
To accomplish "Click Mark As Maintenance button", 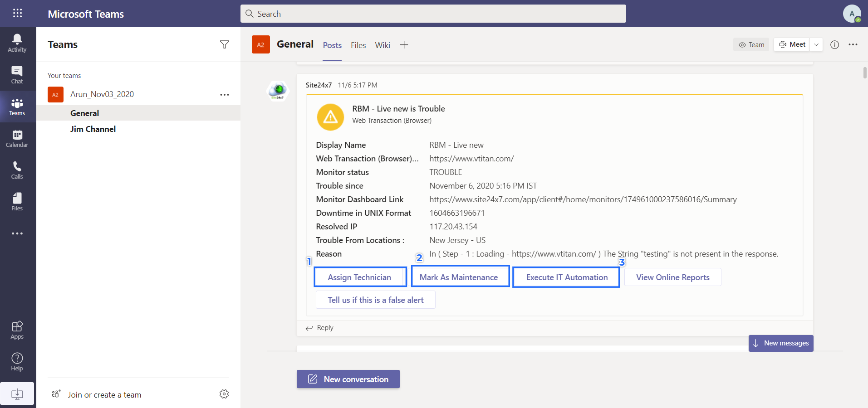I will pyautogui.click(x=459, y=277).
